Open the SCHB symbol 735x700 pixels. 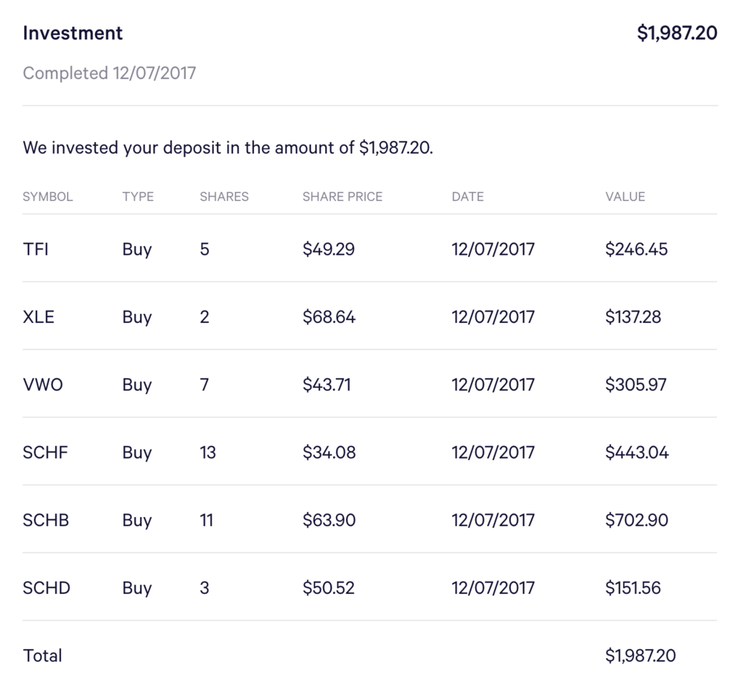(x=46, y=520)
